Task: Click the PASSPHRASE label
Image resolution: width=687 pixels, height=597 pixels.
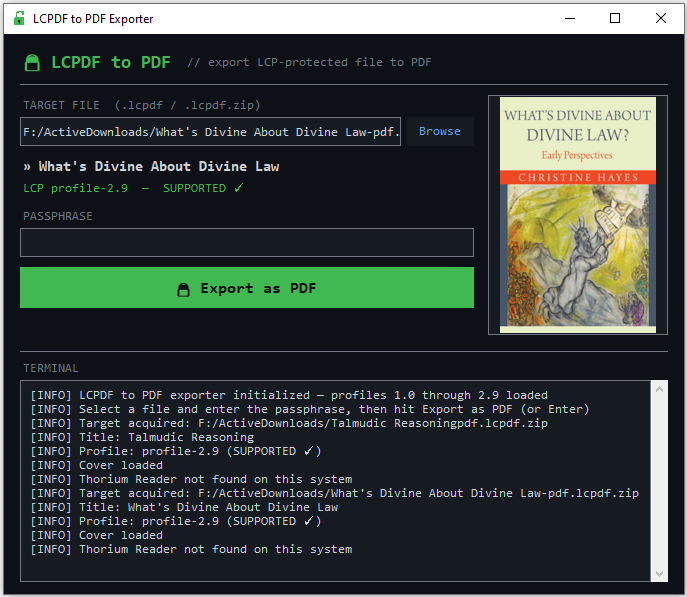Action: 58,216
